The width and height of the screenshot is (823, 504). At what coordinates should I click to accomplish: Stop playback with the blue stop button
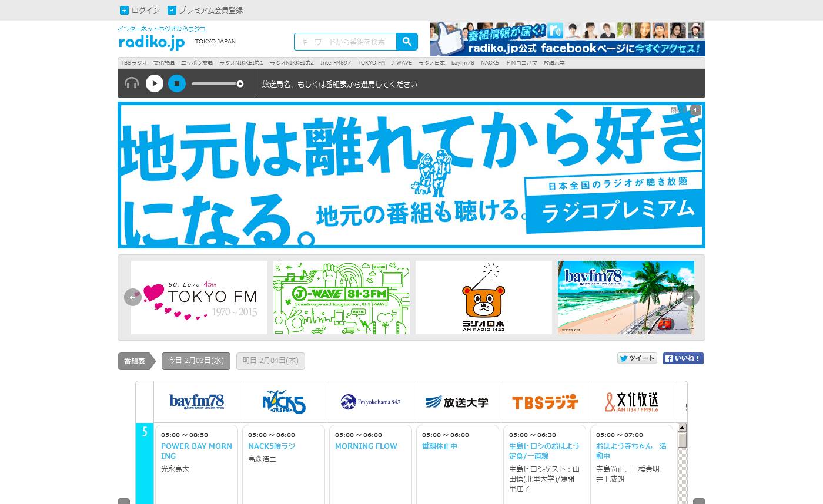click(x=177, y=83)
